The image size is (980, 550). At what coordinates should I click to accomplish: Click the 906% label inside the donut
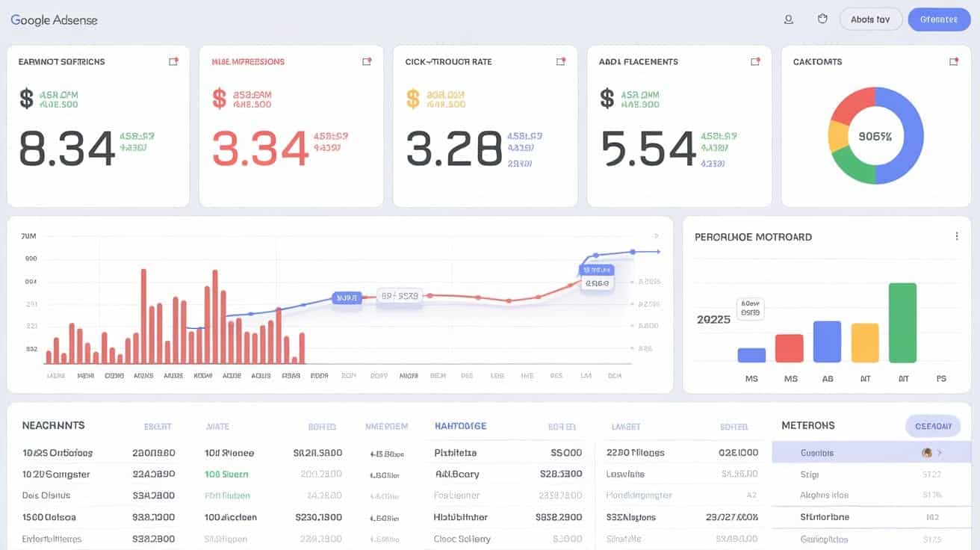[x=875, y=137]
